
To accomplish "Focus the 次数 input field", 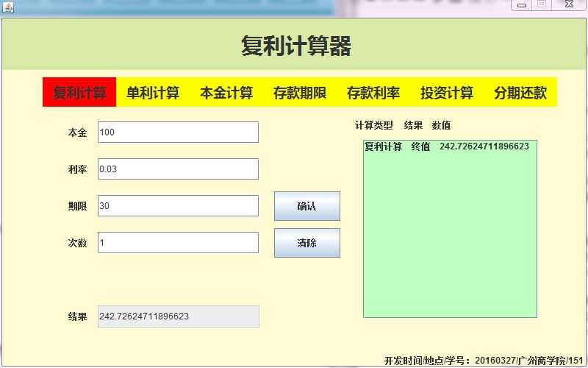I will (178, 243).
